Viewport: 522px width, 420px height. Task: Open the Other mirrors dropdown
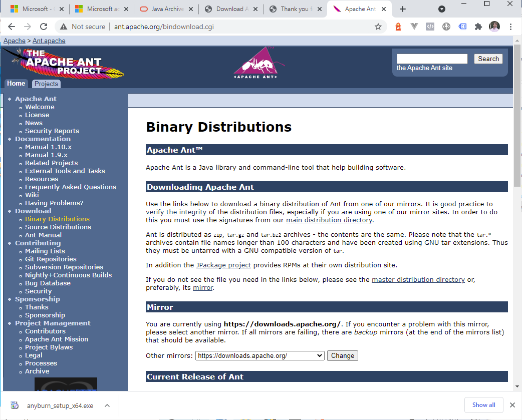pos(259,355)
